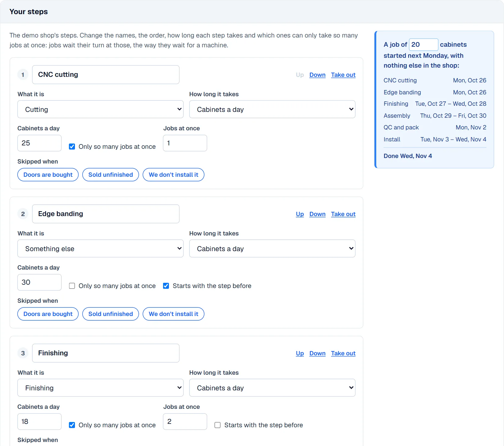Edit the job cabinets count field
The height and width of the screenshot is (446, 504).
click(424, 45)
